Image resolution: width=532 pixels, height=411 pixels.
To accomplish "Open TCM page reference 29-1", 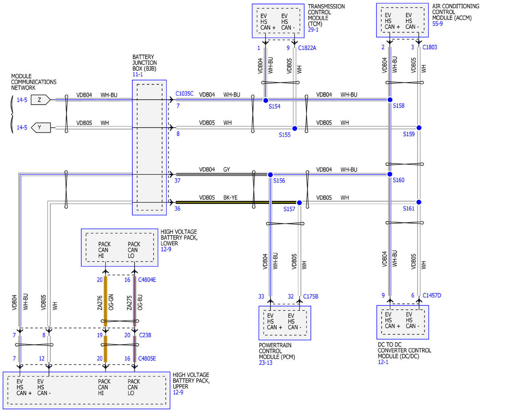I will click(313, 29).
